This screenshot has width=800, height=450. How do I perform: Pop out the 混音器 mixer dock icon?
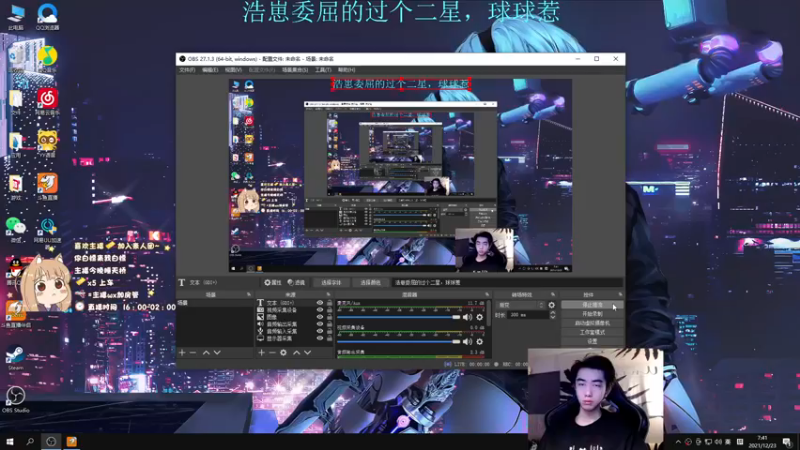(x=487, y=294)
